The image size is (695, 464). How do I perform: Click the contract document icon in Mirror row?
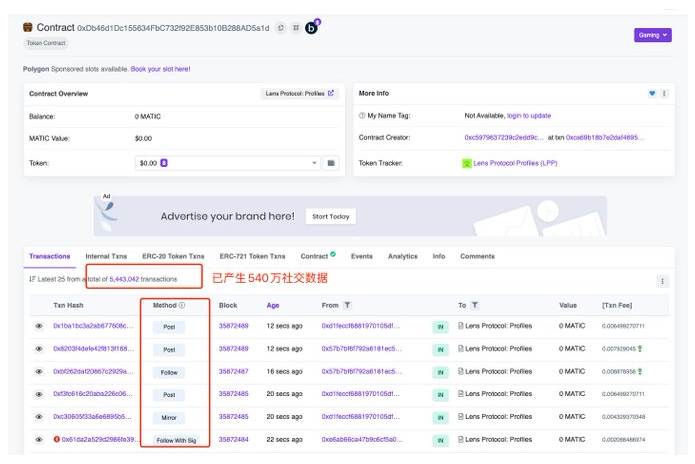coord(461,417)
